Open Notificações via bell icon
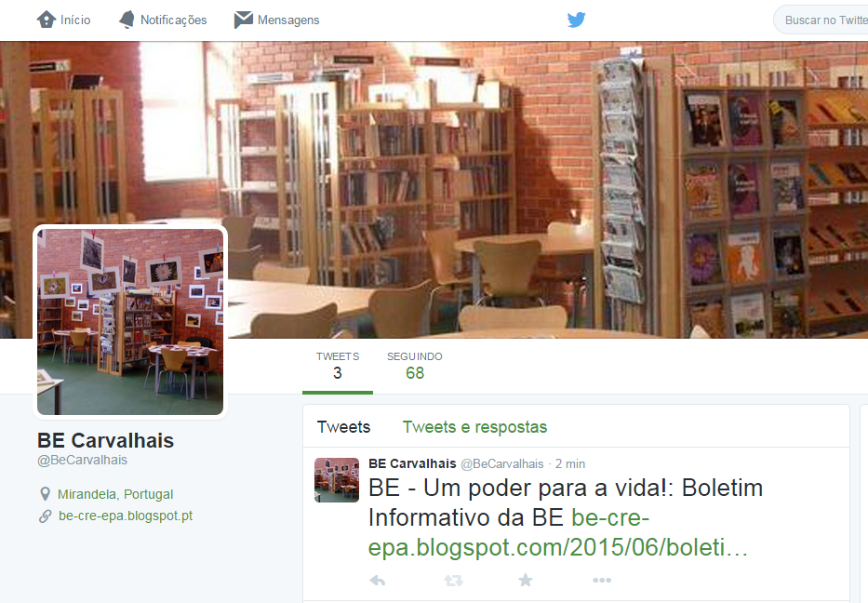This screenshot has width=868, height=603. tap(127, 20)
